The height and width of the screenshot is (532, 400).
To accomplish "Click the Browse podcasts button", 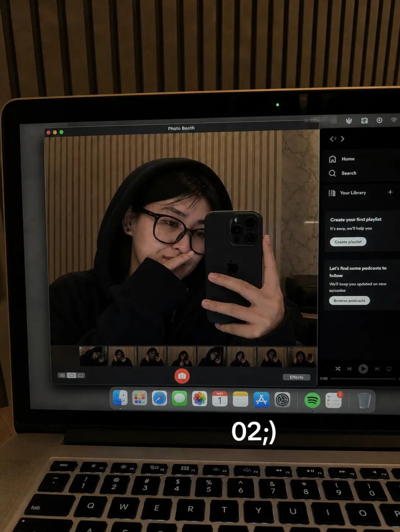I will [349, 301].
